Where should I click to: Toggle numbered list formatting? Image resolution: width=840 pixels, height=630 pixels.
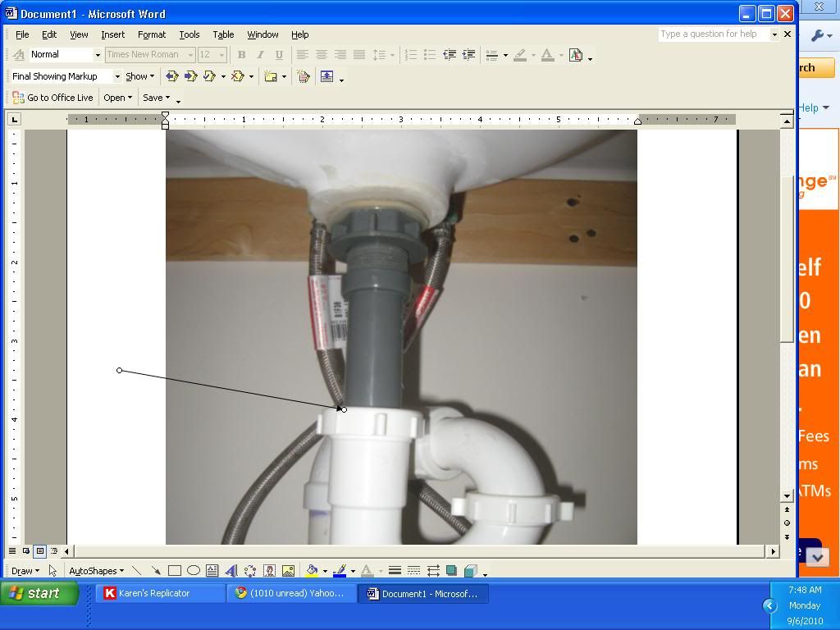(x=412, y=54)
